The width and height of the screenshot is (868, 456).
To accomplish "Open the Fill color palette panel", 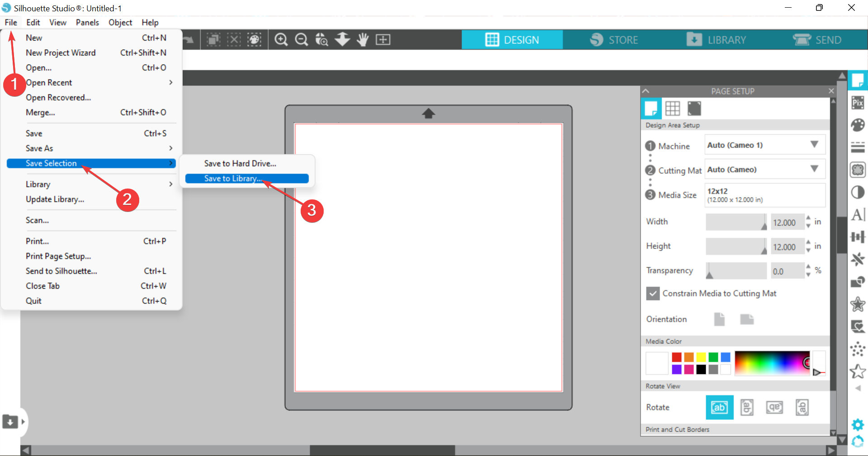I will pos(858,125).
